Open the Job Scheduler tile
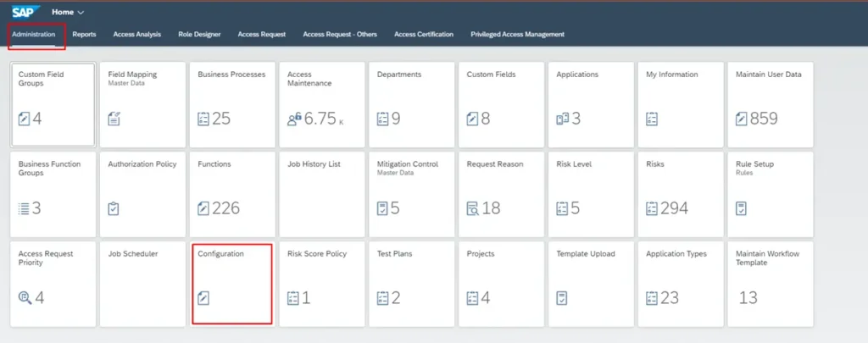The height and width of the screenshot is (343, 868). click(x=142, y=286)
